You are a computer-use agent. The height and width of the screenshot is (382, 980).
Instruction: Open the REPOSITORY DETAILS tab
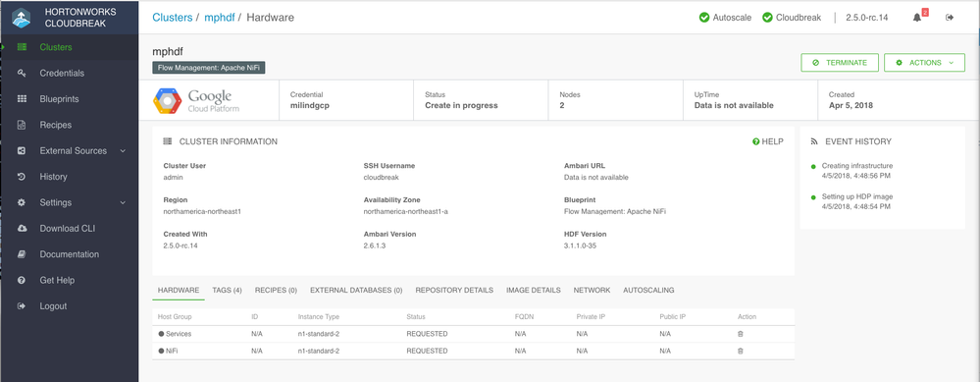[x=454, y=290]
